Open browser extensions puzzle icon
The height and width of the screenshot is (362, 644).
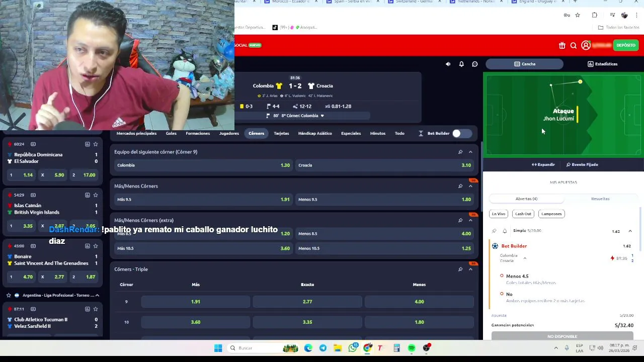(x=595, y=15)
